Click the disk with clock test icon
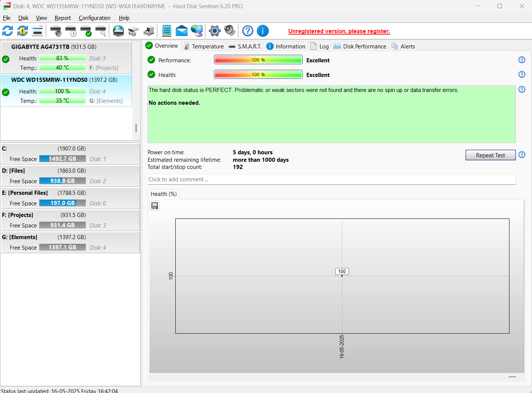Screen dimensions: 532x393 pos(71,31)
